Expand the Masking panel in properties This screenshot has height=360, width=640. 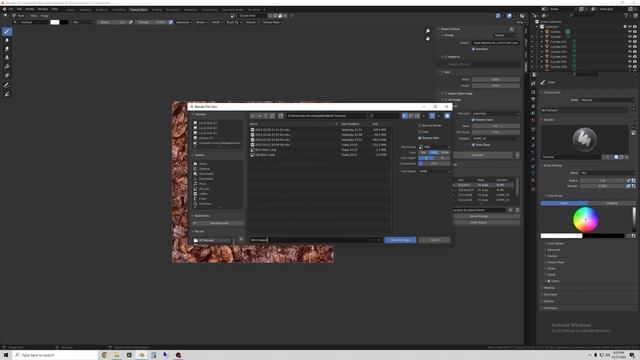tap(549, 288)
